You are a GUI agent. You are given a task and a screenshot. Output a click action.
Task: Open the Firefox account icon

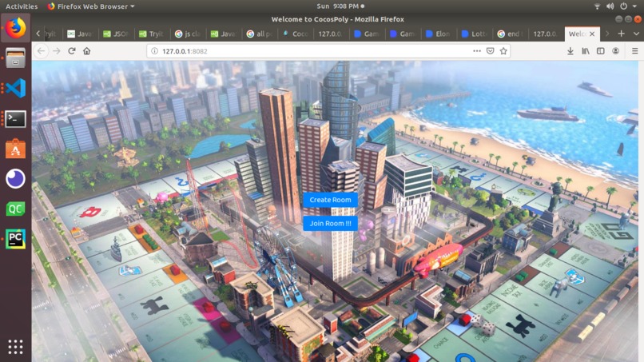(x=615, y=51)
